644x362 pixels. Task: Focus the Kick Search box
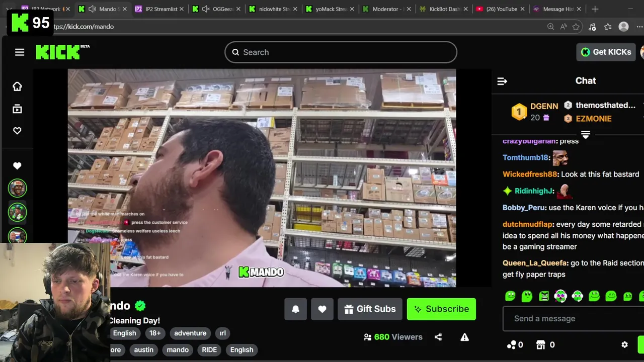pyautogui.click(x=341, y=52)
